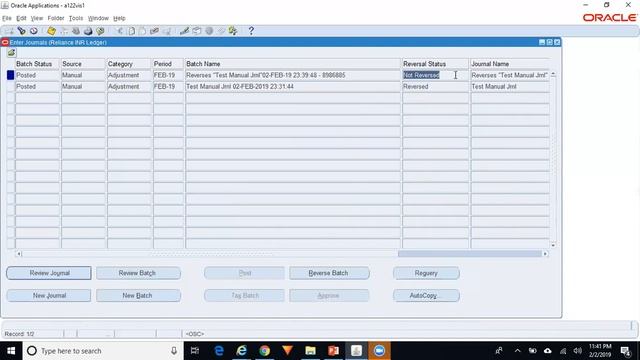Click the Switch Responsibilities toolbar icon
The image size is (640, 360).
click(x=76, y=31)
